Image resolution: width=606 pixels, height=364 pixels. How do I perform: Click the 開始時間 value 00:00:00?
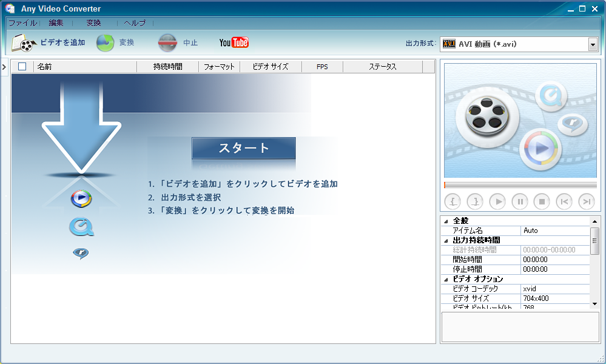click(x=555, y=260)
